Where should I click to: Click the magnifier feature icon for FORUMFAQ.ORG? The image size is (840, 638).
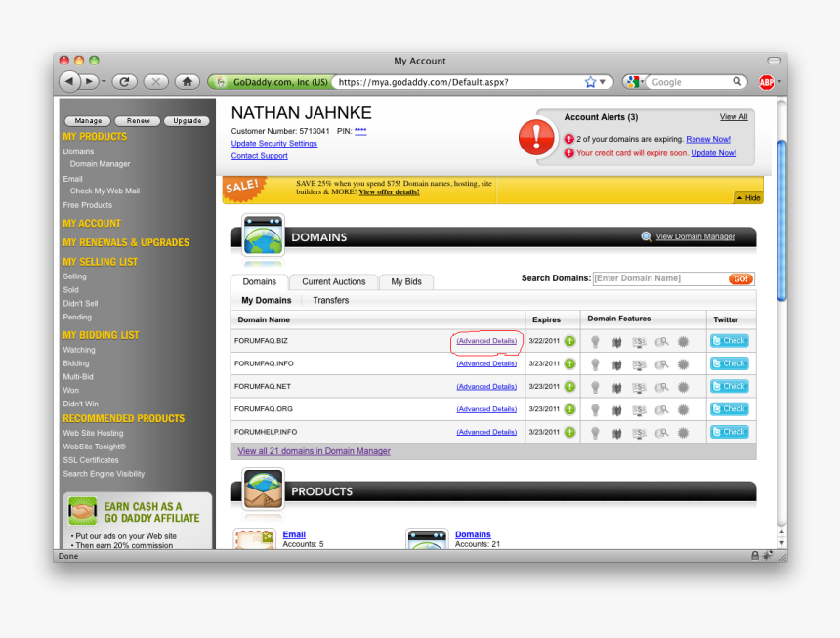(661, 410)
